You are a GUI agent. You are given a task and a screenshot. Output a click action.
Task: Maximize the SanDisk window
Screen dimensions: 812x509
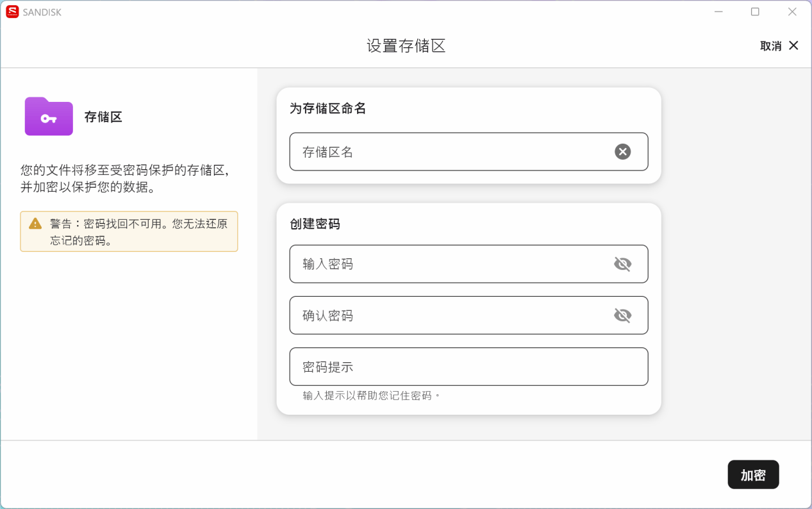pos(755,12)
